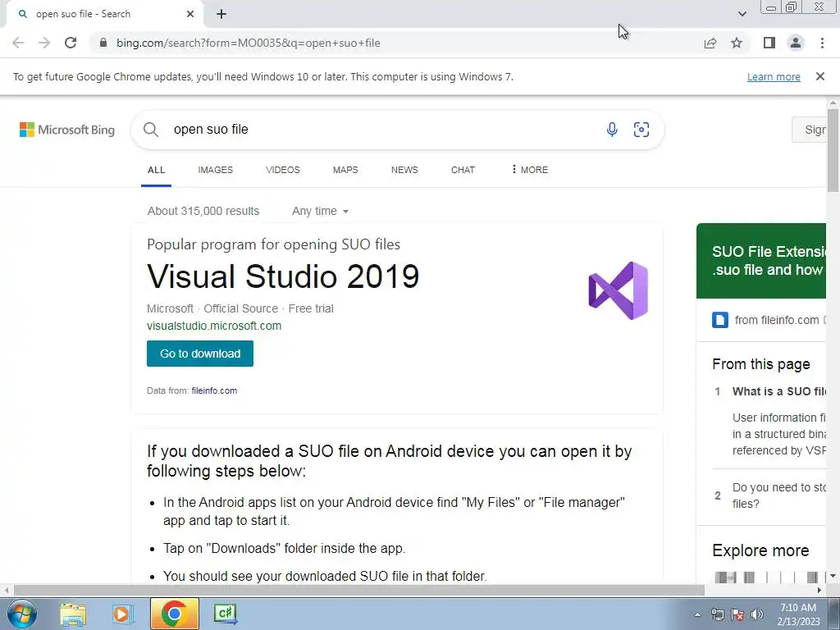
Task: Open Windows Explorer from the taskbar
Action: 73,614
